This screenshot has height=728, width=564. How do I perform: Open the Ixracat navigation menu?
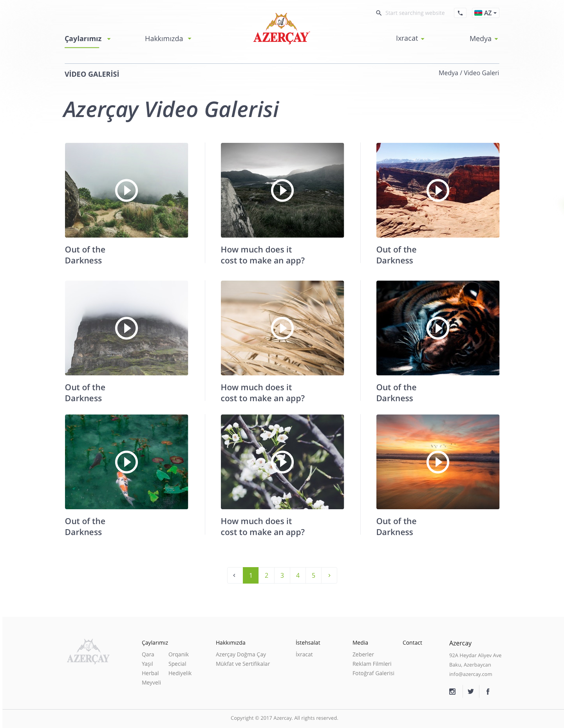[x=410, y=38]
